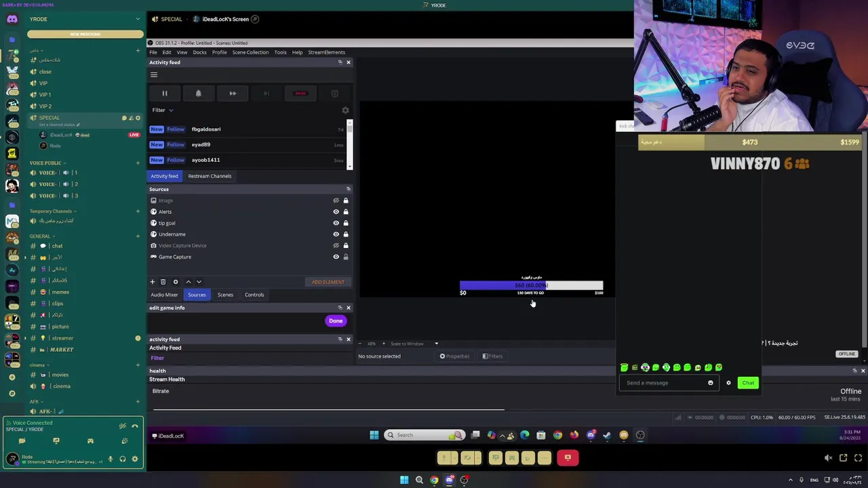Toggle visibility of Image source
Screen dimensions: 868x488
click(336, 201)
